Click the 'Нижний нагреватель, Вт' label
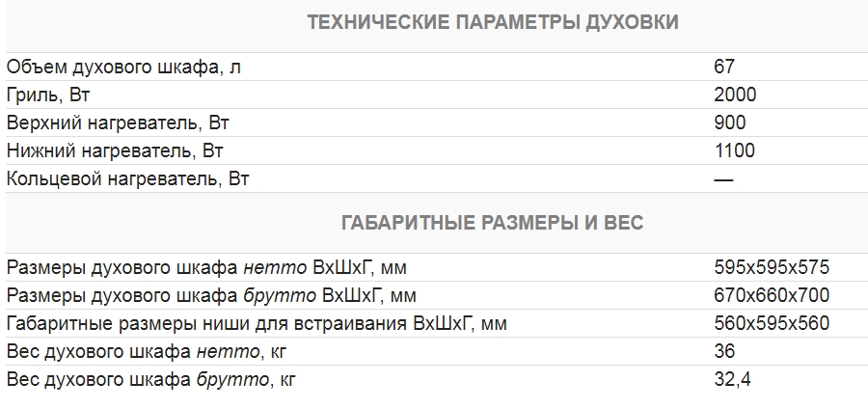868x409 pixels. click(x=115, y=150)
